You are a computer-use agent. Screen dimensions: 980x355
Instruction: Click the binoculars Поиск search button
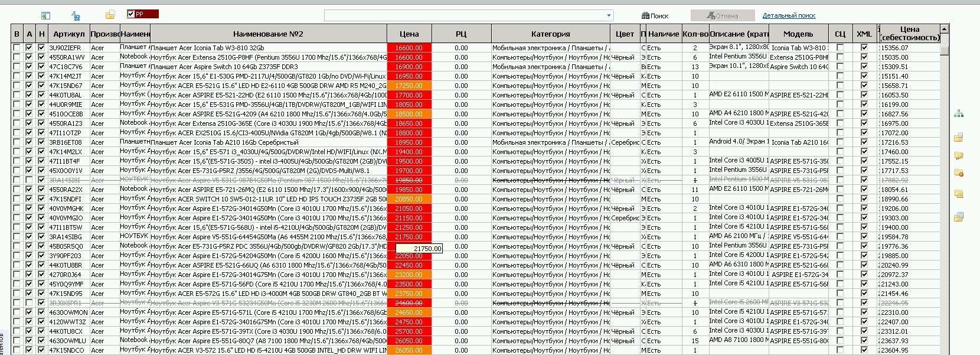point(655,16)
